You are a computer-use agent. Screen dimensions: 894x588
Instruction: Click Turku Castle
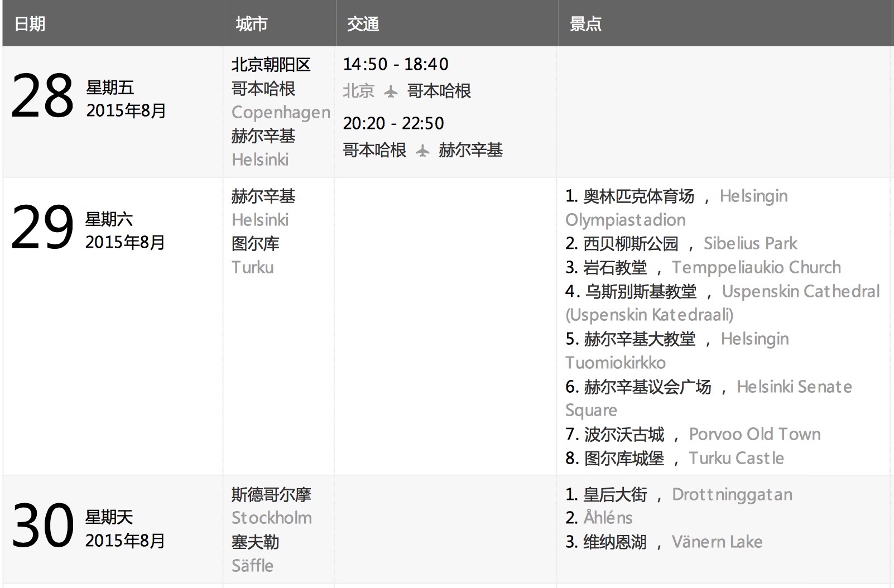(737, 459)
